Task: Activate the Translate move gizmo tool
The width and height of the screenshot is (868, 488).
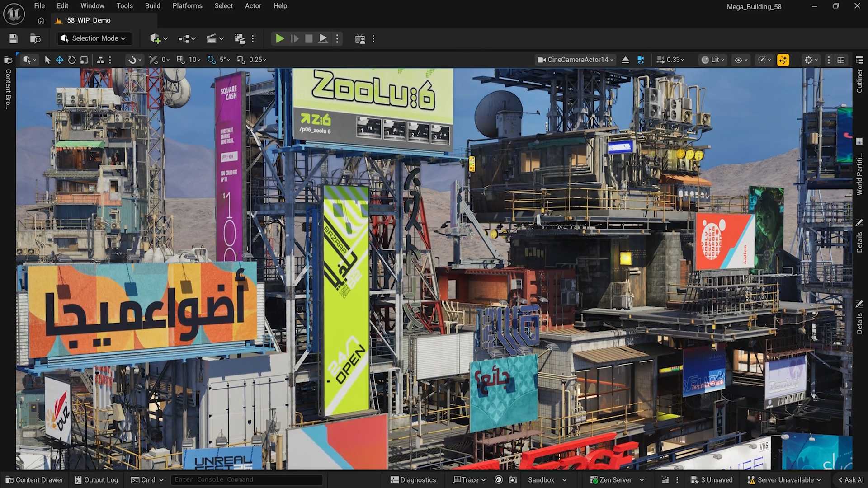Action: coord(60,60)
